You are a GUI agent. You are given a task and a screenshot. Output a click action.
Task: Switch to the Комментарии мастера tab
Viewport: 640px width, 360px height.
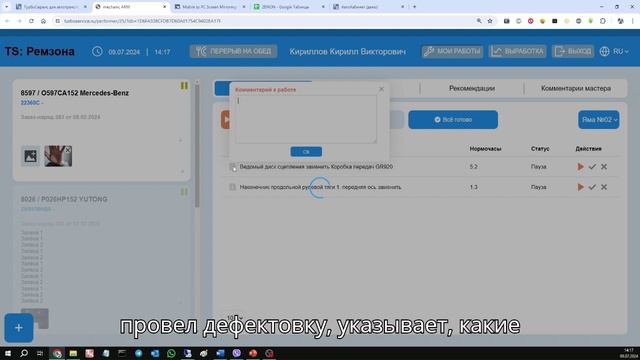pos(576,88)
